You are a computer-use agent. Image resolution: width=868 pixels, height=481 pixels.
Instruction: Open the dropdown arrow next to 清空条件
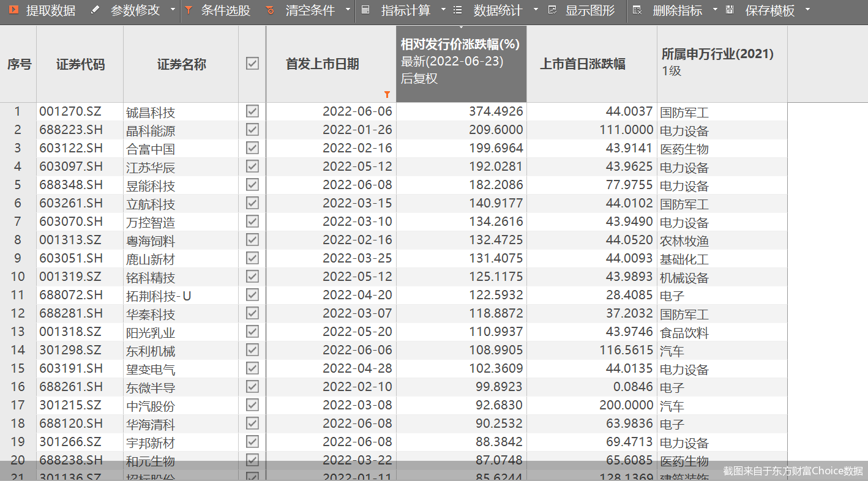pyautogui.click(x=348, y=10)
